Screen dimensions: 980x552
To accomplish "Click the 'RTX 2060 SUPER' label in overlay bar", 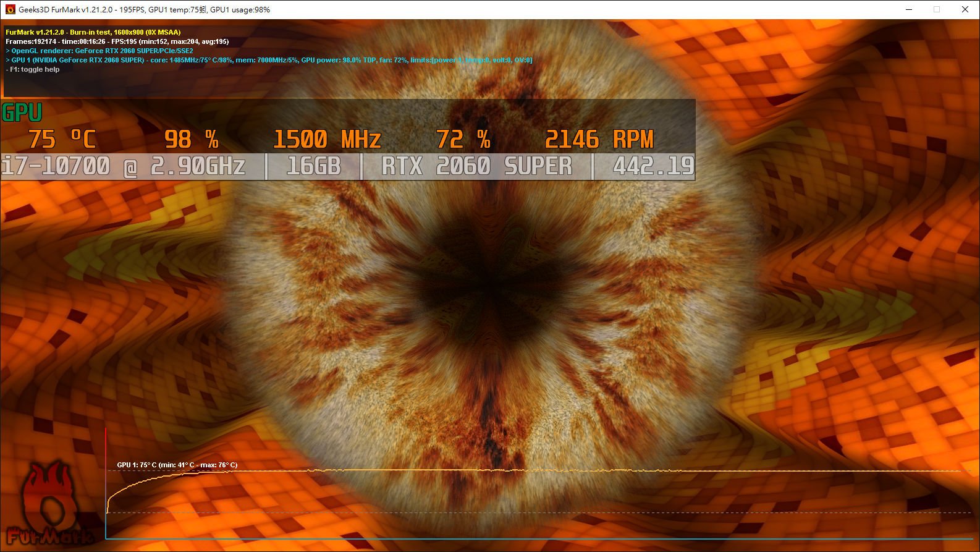I will tap(477, 166).
